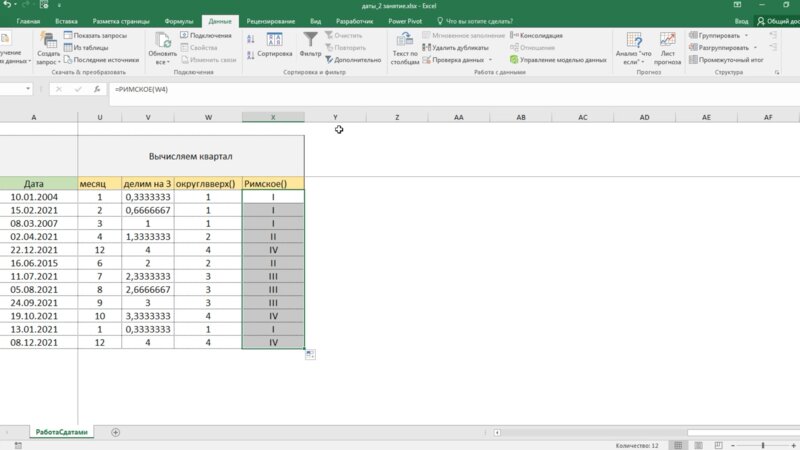Expand the Разгруппировать dropdown arrow
Image resolution: width=800 pixels, height=450 pixels.
(x=756, y=47)
